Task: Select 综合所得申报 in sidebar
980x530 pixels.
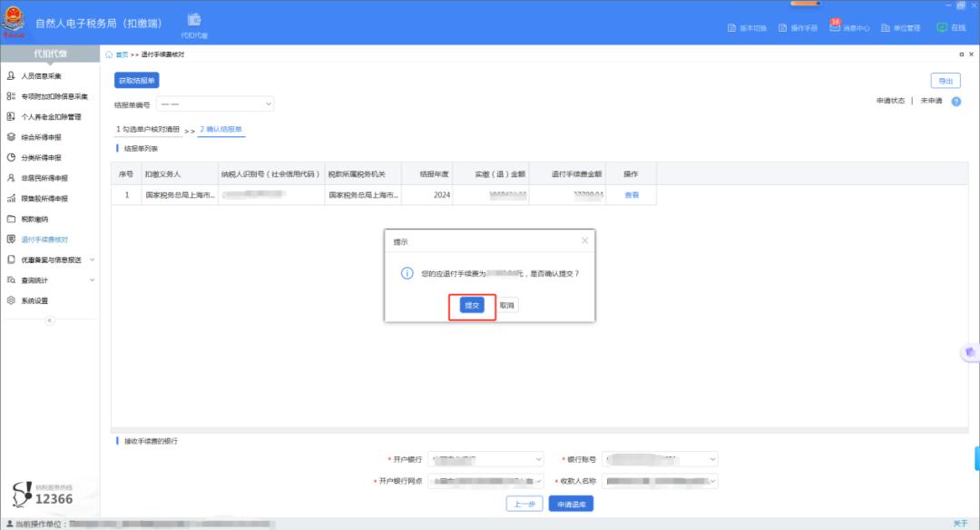Action: click(41, 137)
